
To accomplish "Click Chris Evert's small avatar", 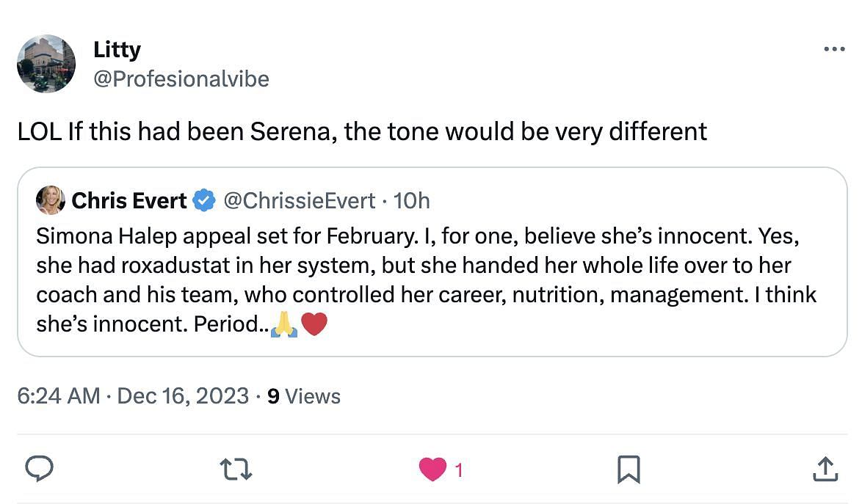I will (51, 200).
